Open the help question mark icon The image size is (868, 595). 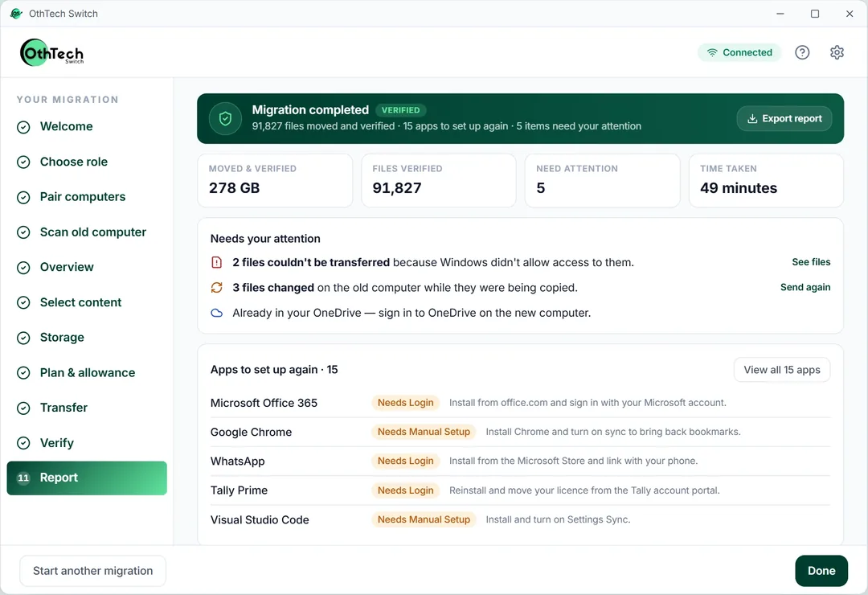pyautogui.click(x=802, y=52)
